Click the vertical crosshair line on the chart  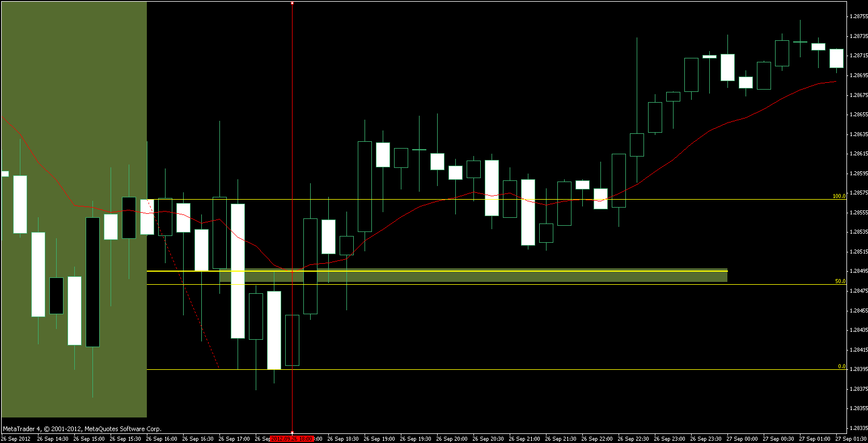pyautogui.click(x=293, y=85)
